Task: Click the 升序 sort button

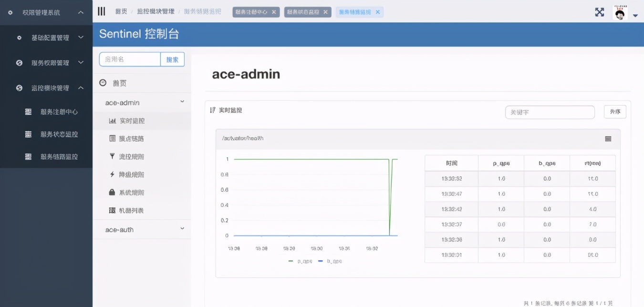Action: 614,112
